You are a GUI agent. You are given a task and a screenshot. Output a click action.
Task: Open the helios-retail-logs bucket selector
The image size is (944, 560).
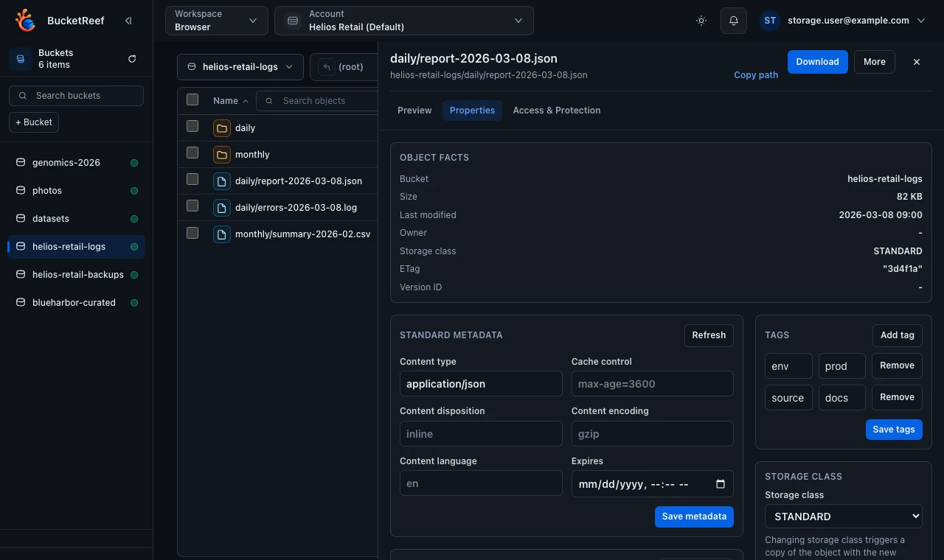pos(240,66)
